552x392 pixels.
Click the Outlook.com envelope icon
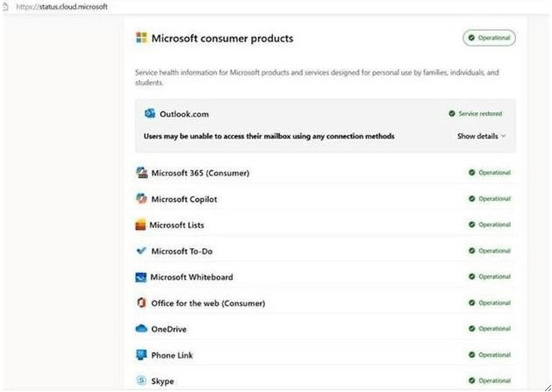point(150,114)
